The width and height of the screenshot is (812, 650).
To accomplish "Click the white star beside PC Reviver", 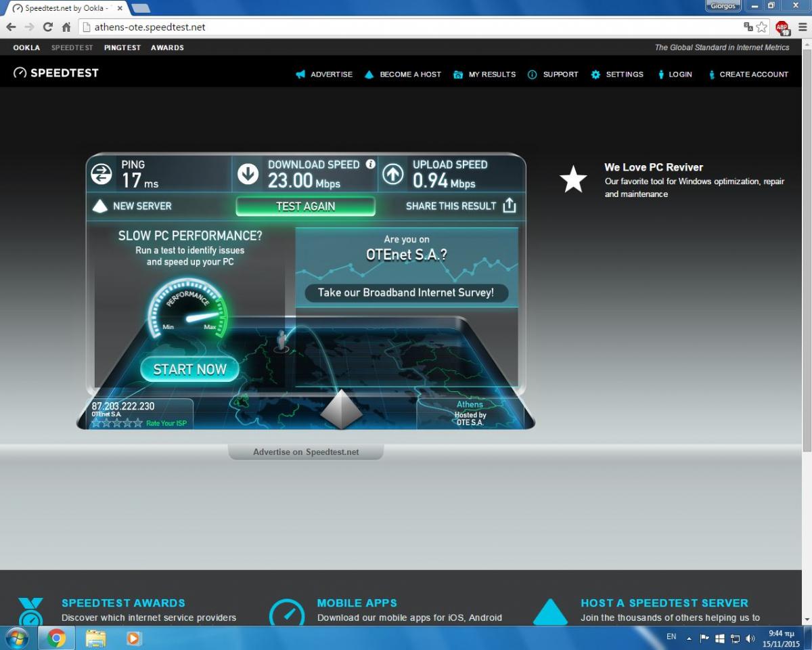I will pos(573,179).
